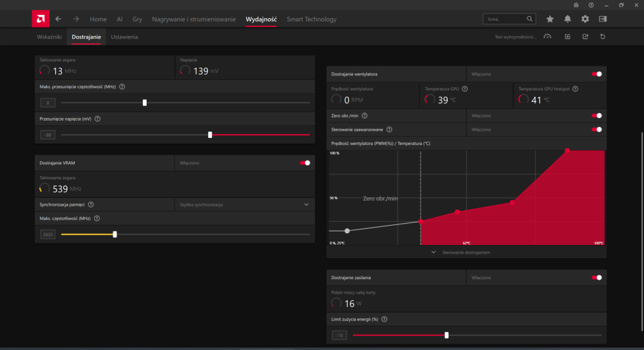Switch to the Wskaźniki tab
Image resolution: width=644 pixels, height=350 pixels.
pyautogui.click(x=50, y=37)
